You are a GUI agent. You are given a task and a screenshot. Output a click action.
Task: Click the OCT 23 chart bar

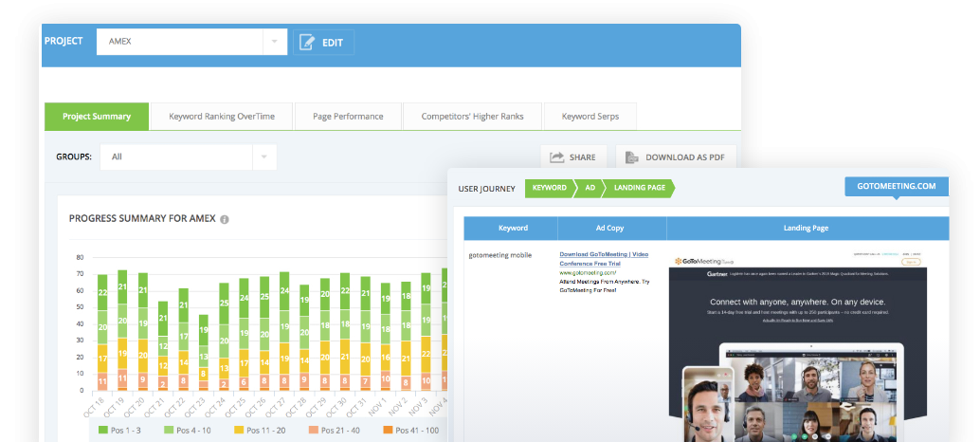coord(204,353)
